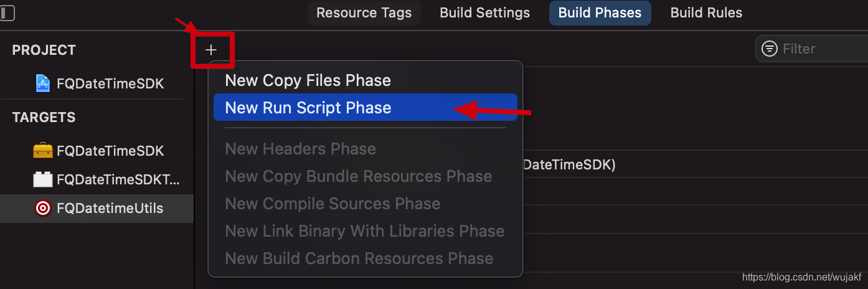The height and width of the screenshot is (289, 868).
Task: Click the FQDateTimeSDK project blueprint icon
Action: tap(43, 83)
